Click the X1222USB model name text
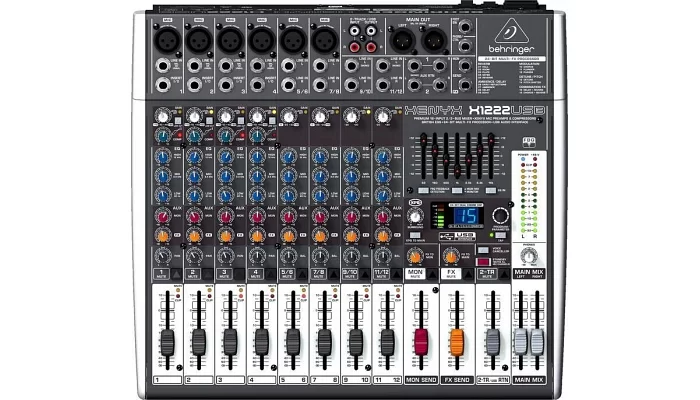 pyautogui.click(x=507, y=110)
